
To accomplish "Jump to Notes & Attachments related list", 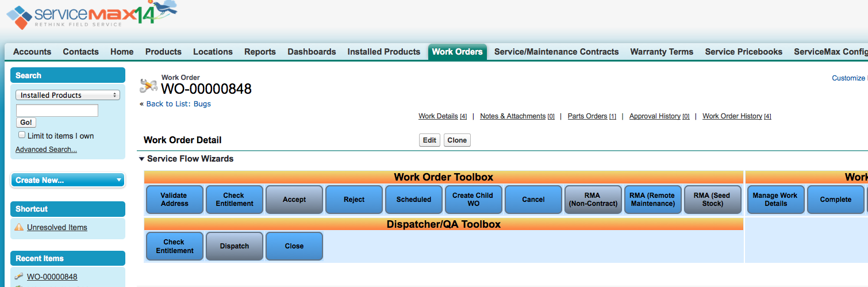I will 513,116.
